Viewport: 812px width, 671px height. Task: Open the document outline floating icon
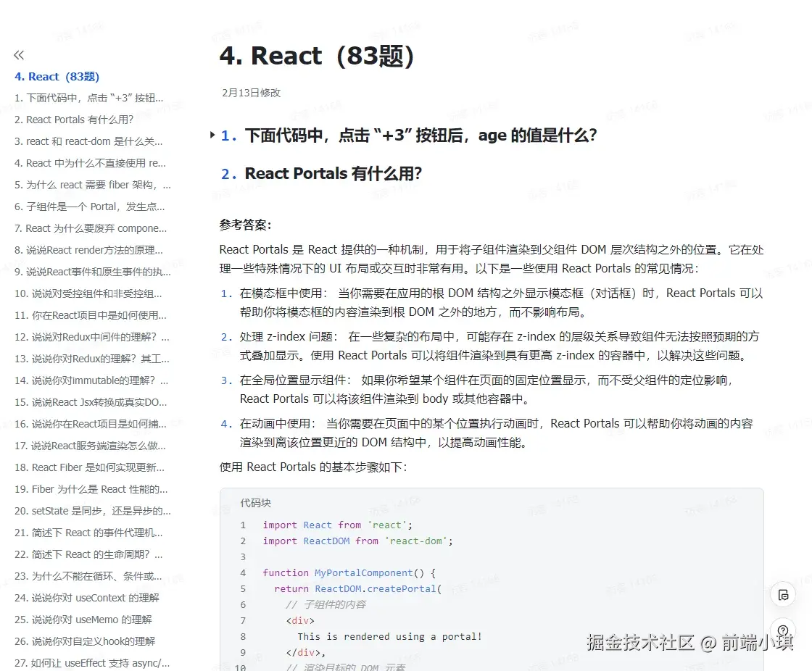(x=783, y=595)
